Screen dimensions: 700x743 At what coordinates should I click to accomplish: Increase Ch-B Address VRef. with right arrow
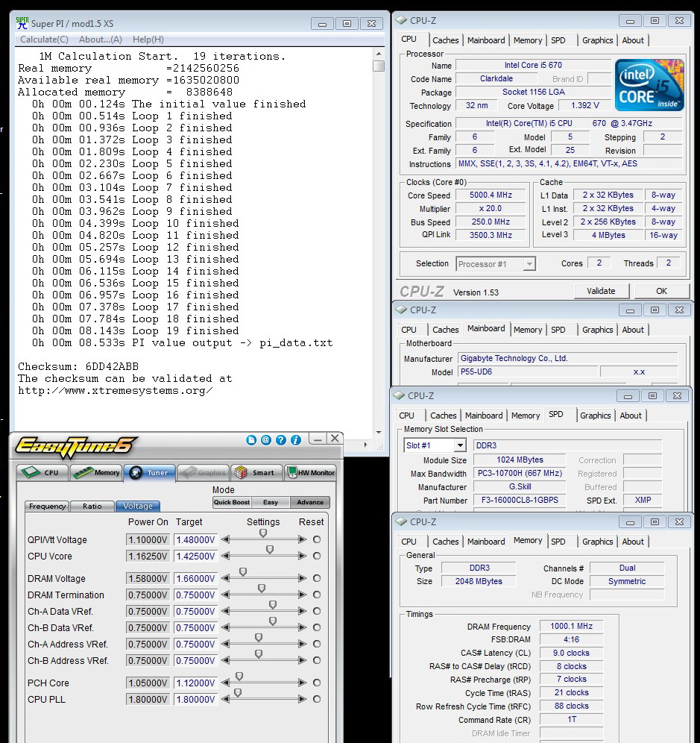[x=302, y=660]
